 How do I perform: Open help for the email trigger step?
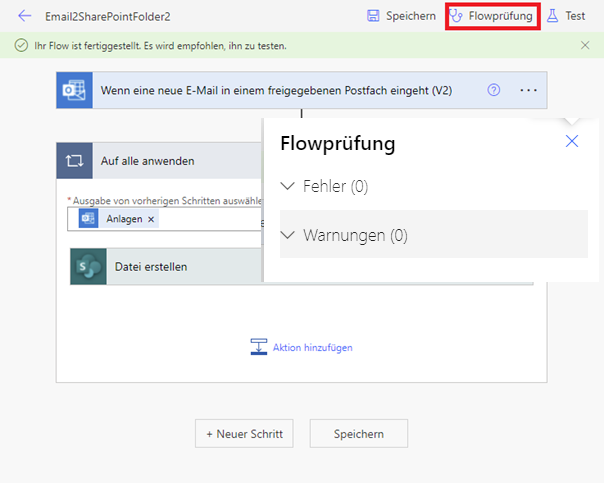coord(493,90)
